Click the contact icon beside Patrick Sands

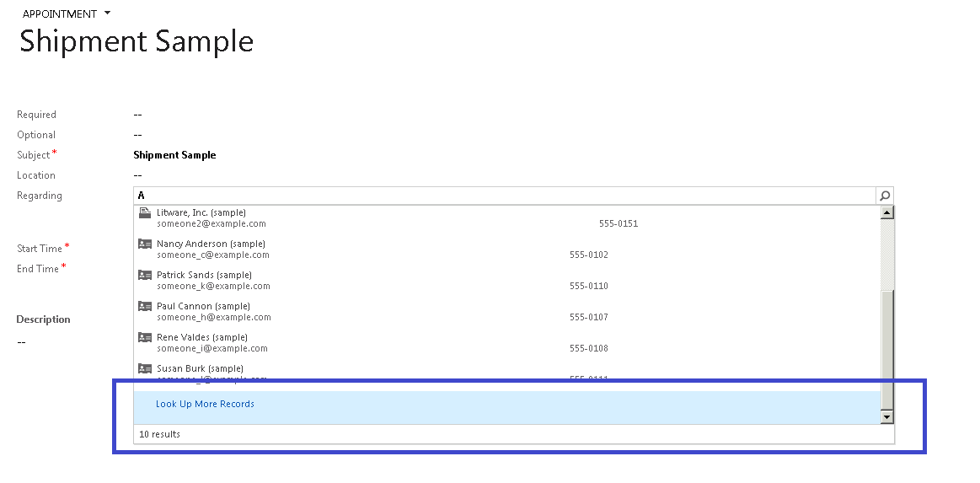tap(145, 275)
